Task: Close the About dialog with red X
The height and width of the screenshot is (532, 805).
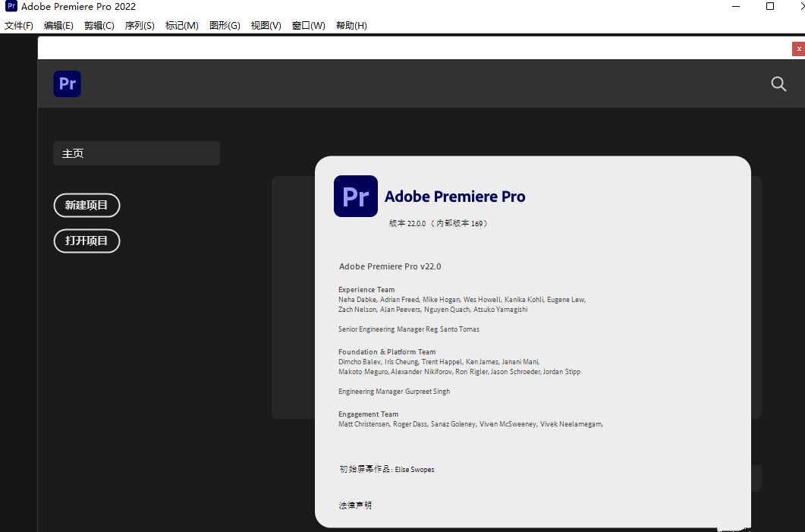Action: point(798,48)
